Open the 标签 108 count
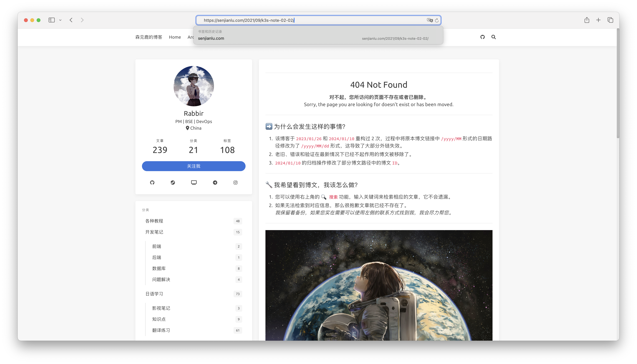Image resolution: width=637 pixels, height=364 pixels. coord(227,147)
